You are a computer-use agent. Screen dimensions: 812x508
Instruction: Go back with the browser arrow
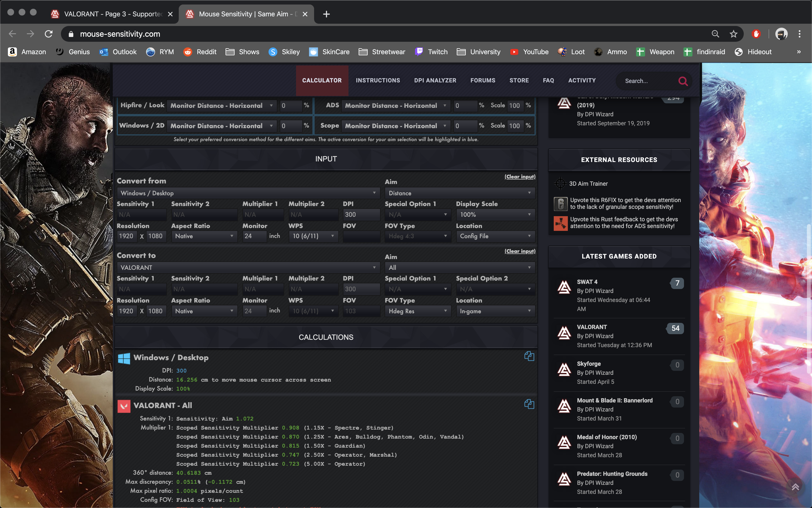[x=12, y=34]
